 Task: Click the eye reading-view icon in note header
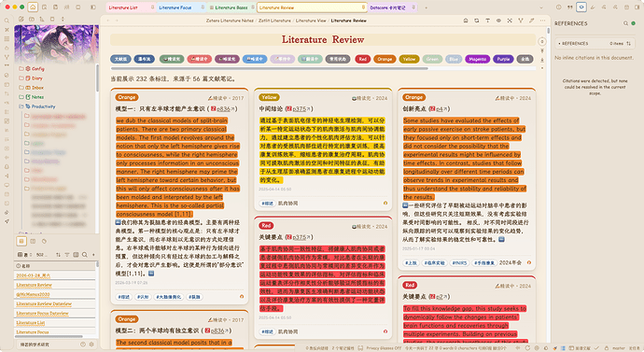coord(498,21)
